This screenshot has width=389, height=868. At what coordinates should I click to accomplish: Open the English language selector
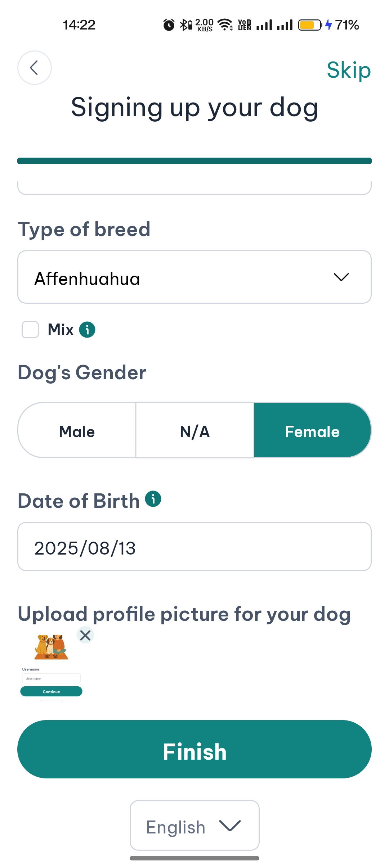click(194, 826)
